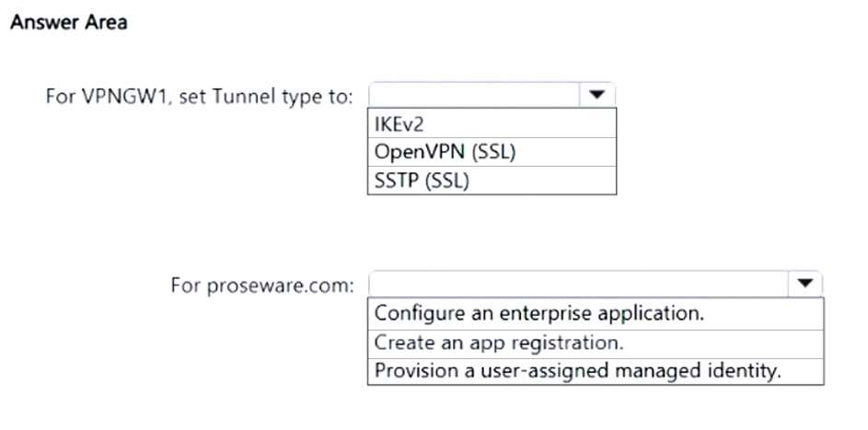Expand the Tunnel type dropdown arrow

coord(596,95)
